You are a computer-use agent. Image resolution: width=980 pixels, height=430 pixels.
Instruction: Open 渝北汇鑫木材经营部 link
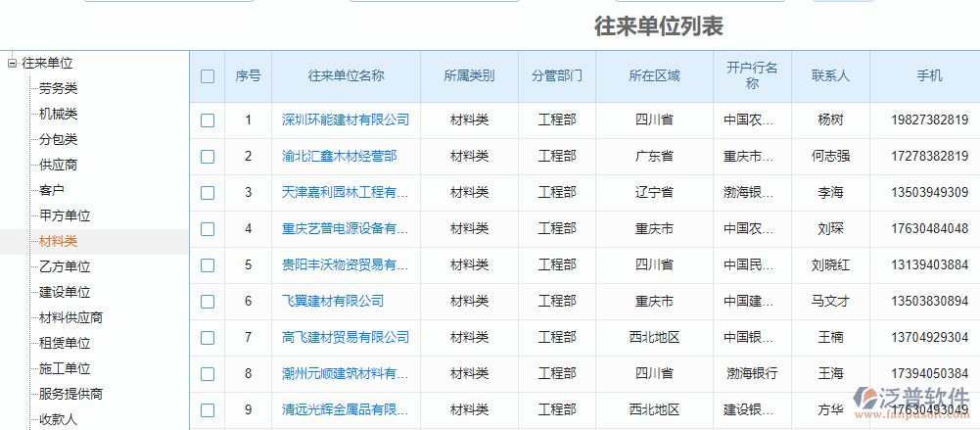339,157
